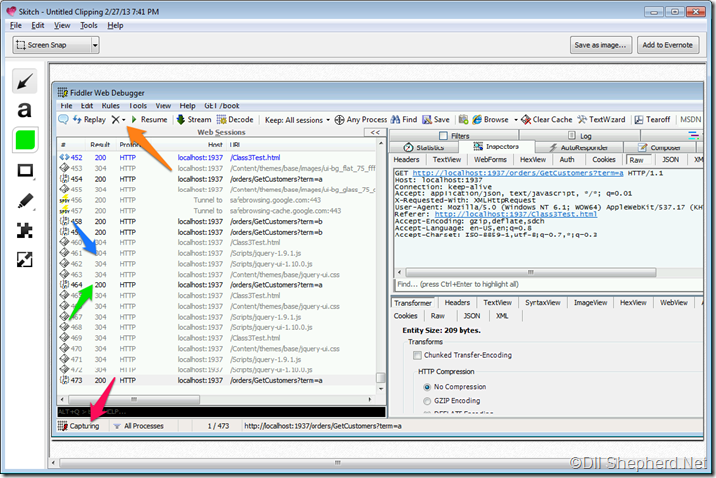This screenshot has height=478, width=716.
Task: Select the GZIP Encoding radio button
Action: click(426, 400)
